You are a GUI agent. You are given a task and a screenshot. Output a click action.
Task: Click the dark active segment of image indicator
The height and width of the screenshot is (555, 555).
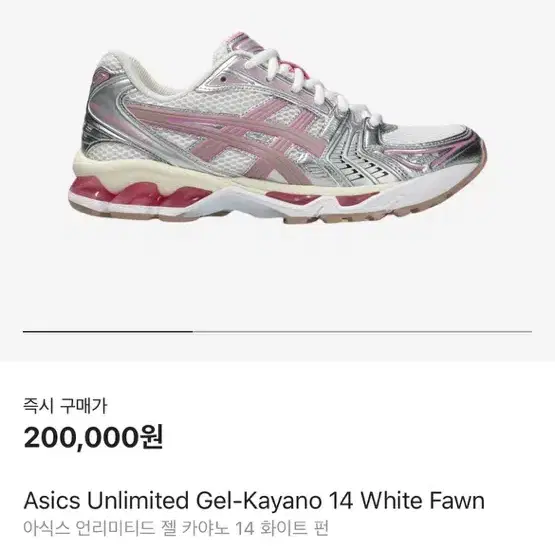[108, 332]
